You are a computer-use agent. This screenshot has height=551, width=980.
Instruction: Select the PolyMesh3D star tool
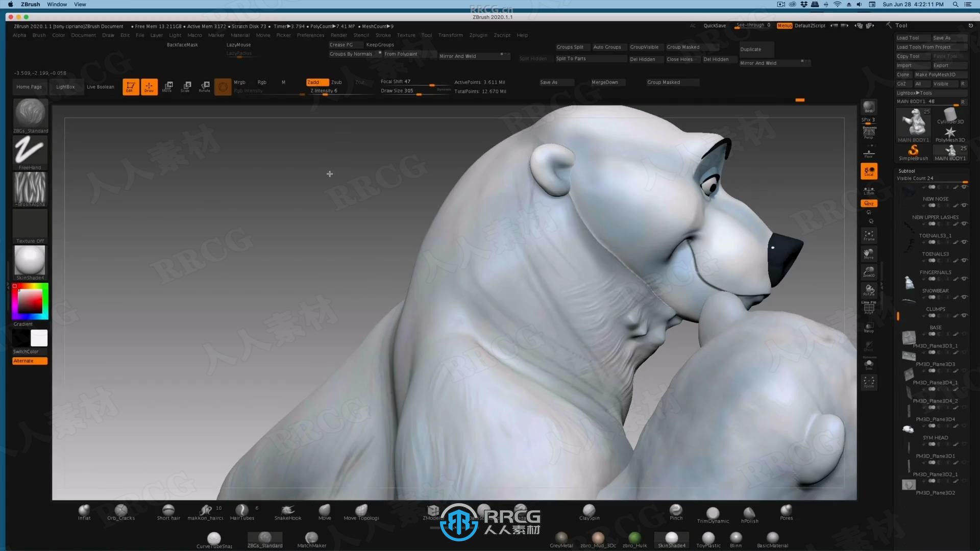click(x=950, y=135)
